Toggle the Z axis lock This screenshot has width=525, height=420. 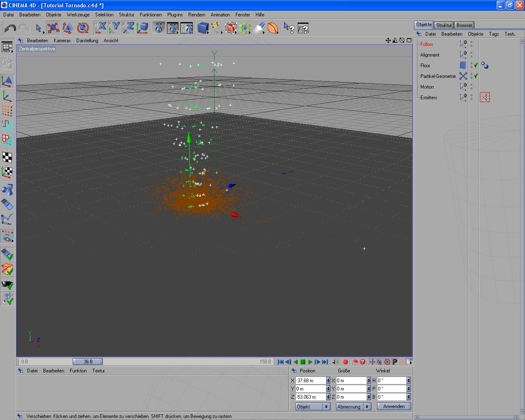click(x=128, y=28)
